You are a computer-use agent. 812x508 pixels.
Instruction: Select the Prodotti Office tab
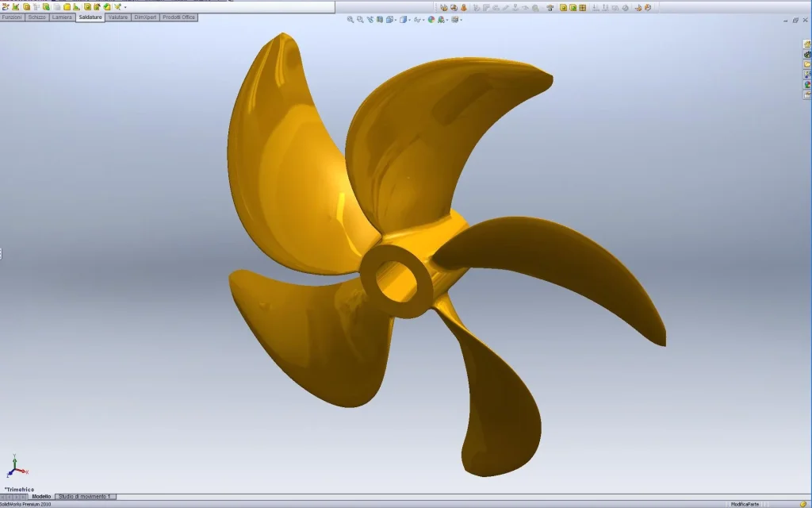tap(178, 17)
